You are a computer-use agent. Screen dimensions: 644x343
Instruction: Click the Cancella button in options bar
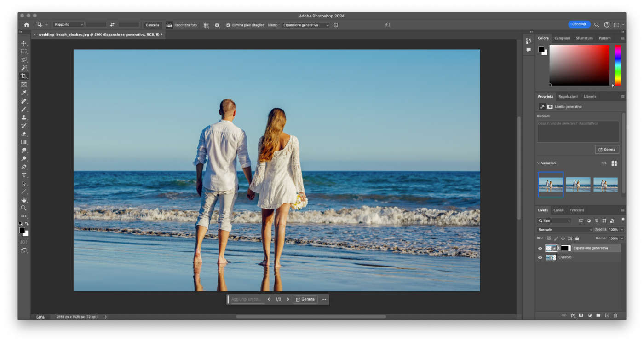point(152,25)
